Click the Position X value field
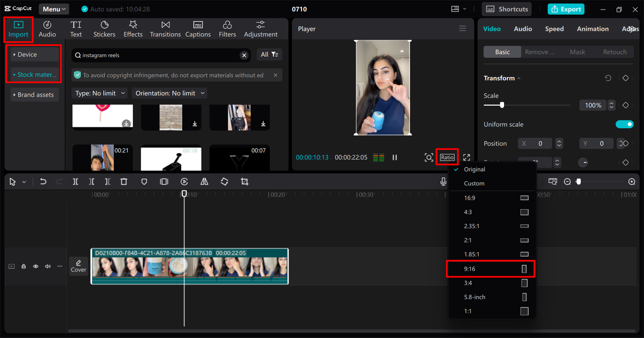 pyautogui.click(x=535, y=143)
